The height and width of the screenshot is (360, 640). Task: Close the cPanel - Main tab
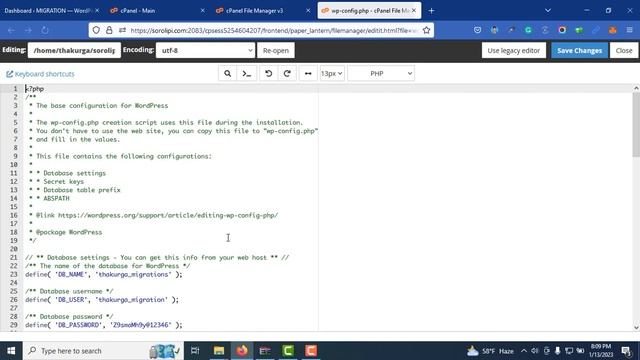(x=203, y=11)
